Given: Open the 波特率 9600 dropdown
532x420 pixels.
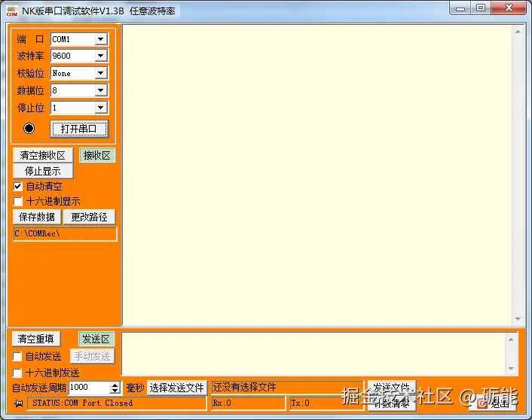Looking at the screenshot, I should (x=100, y=56).
